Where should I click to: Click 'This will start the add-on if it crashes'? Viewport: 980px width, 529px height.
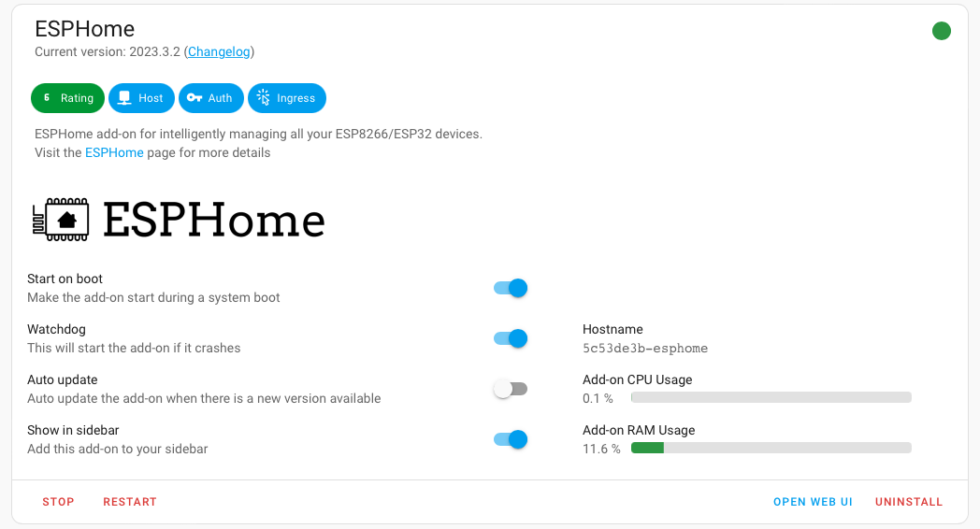tap(134, 348)
